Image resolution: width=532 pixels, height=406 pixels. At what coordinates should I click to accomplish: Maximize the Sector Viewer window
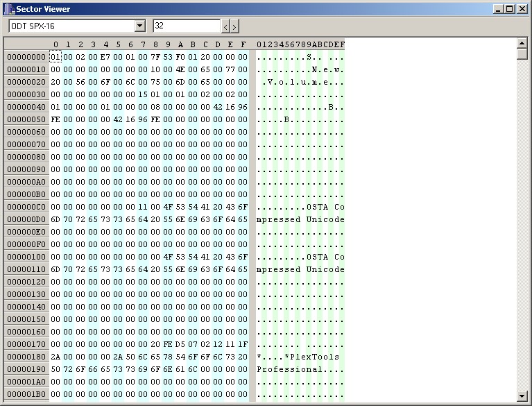point(510,9)
